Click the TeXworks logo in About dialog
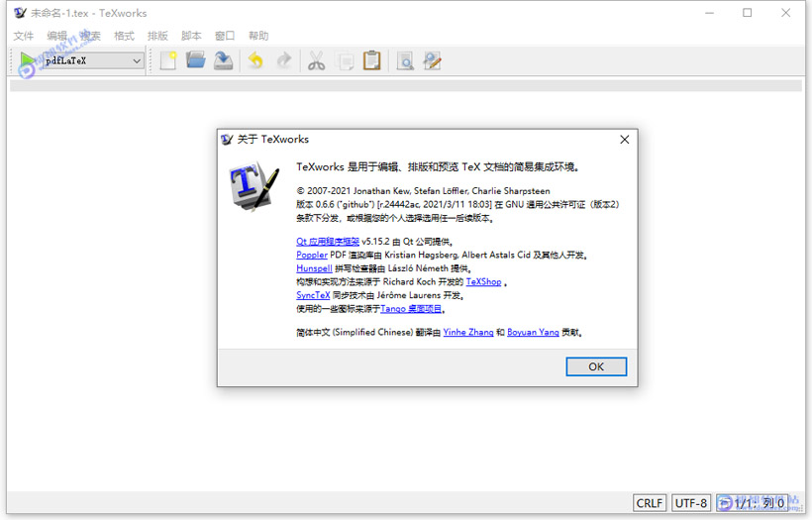This screenshot has width=812, height=520. pos(254,186)
